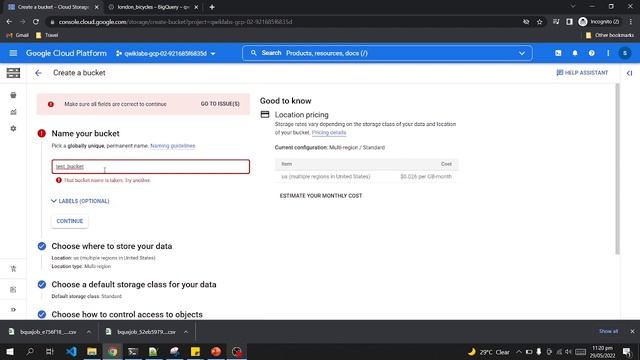640x360 pixels.
Task: Expand Choose how to control access step
Action: (127, 315)
